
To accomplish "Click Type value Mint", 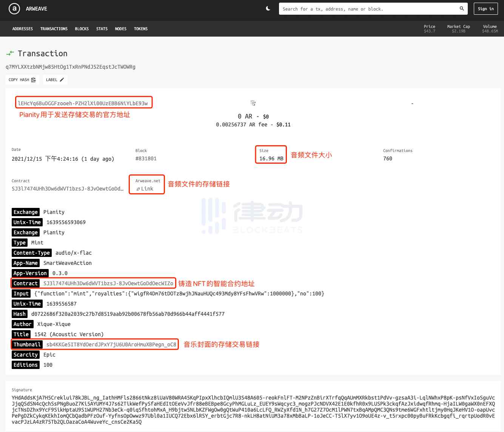I will click(x=37, y=243).
